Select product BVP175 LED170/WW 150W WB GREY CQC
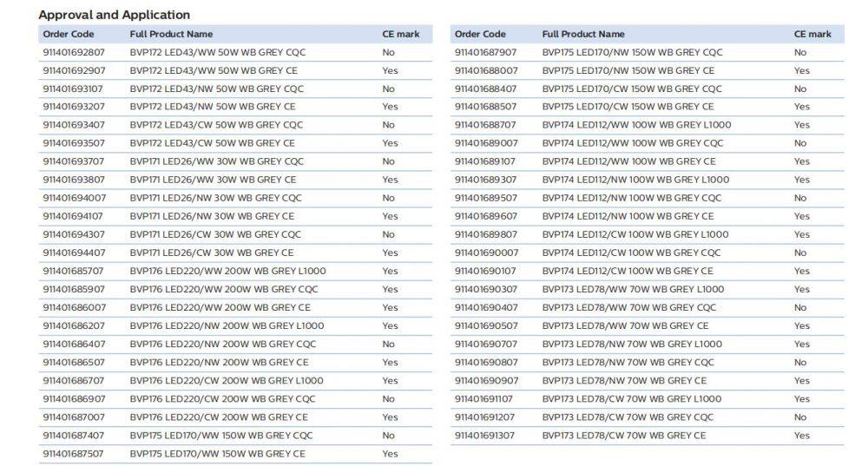This screenshot has height=466, width=868. (221, 436)
